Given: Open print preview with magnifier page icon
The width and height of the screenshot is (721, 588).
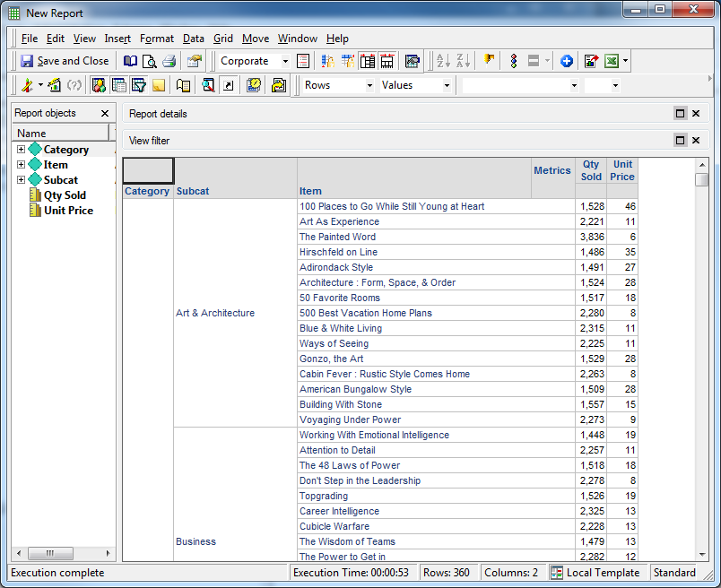Looking at the screenshot, I should (x=150, y=61).
